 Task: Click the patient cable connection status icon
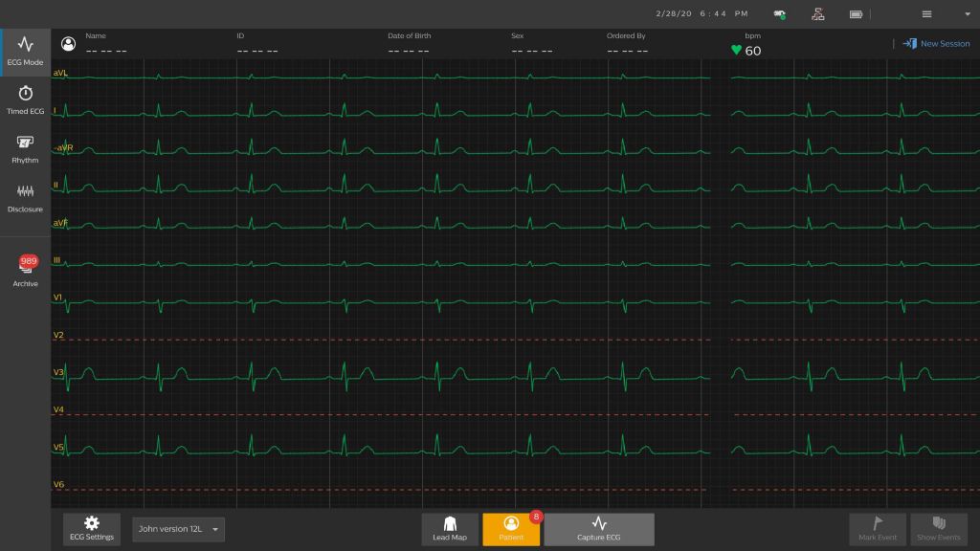(x=779, y=13)
